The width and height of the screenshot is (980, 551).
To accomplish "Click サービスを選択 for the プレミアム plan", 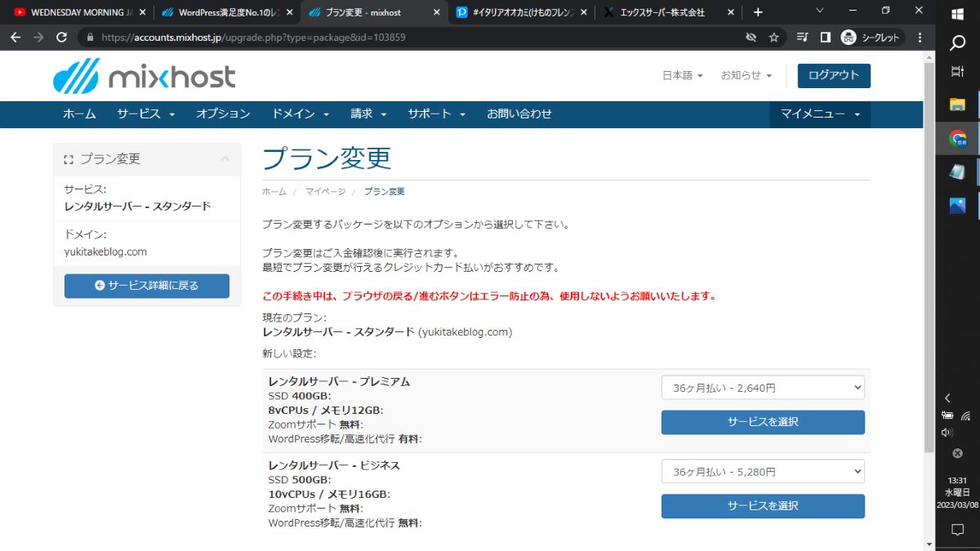I will [x=763, y=422].
